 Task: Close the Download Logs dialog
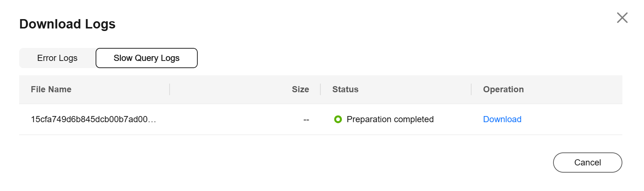coord(622,18)
